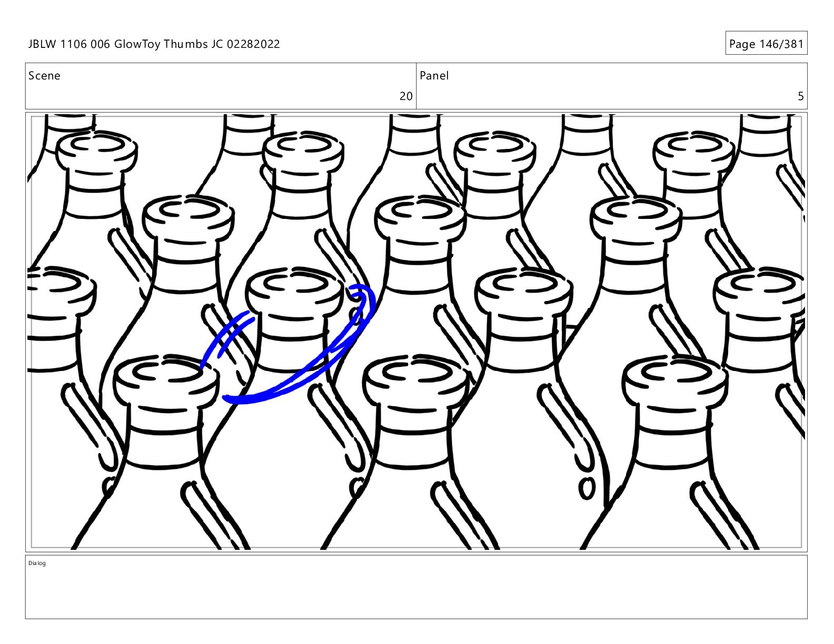Click the storyboard drawing frame
Screen dimensions: 834x644
click(416, 332)
